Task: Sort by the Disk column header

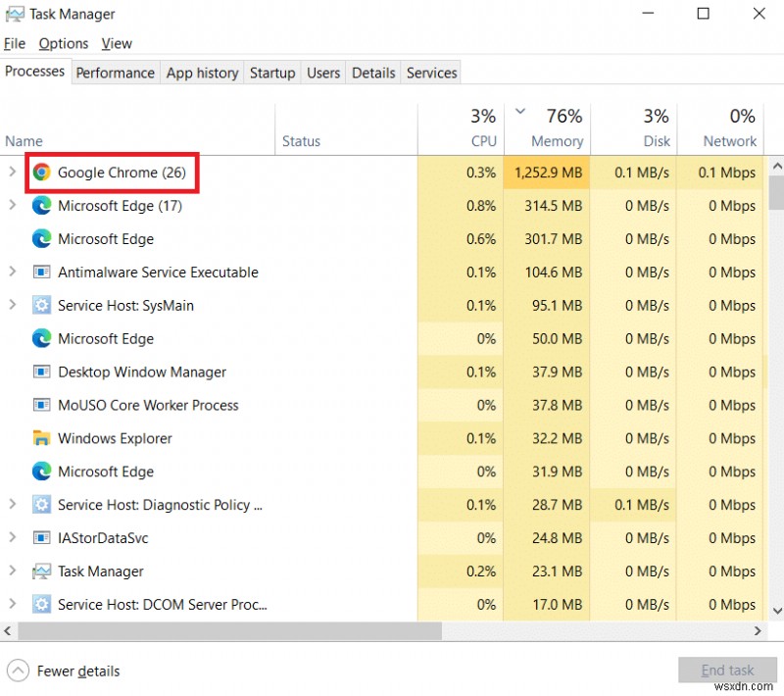Action: [x=634, y=129]
